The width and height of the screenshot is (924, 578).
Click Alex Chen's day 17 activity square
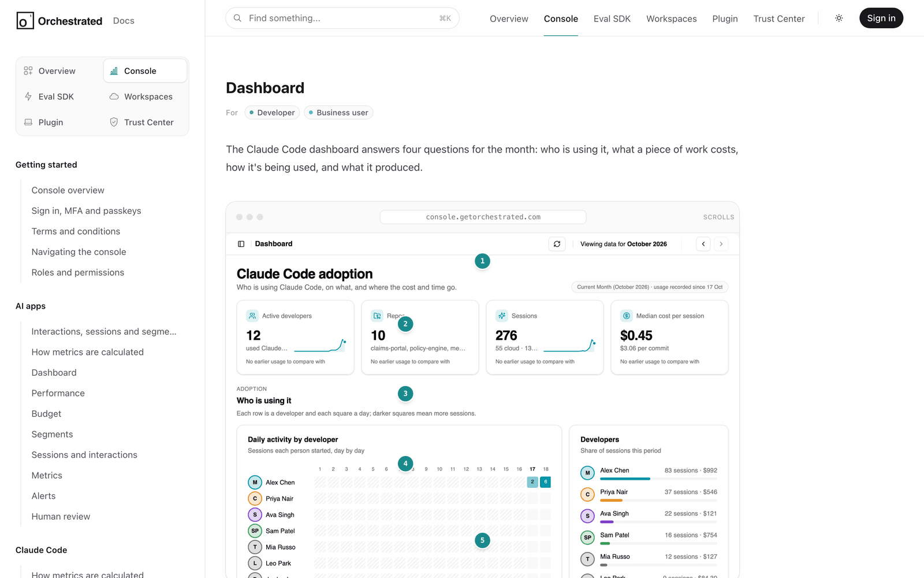coord(532,482)
